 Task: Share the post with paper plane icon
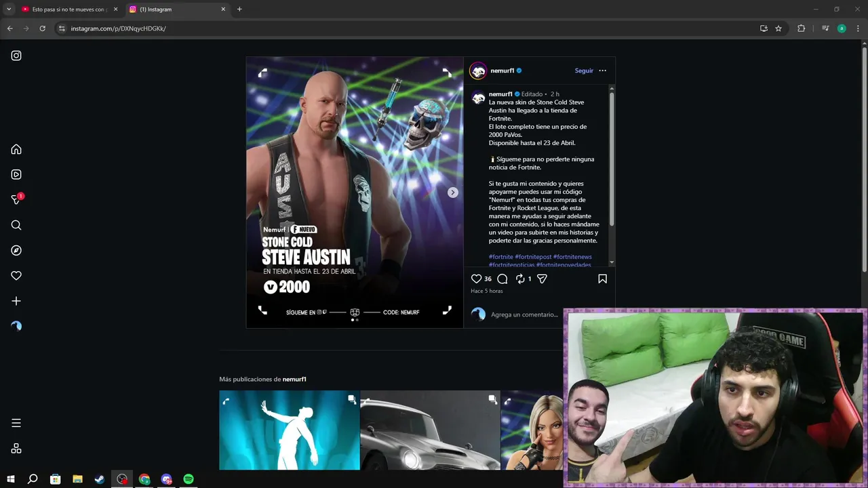542,279
